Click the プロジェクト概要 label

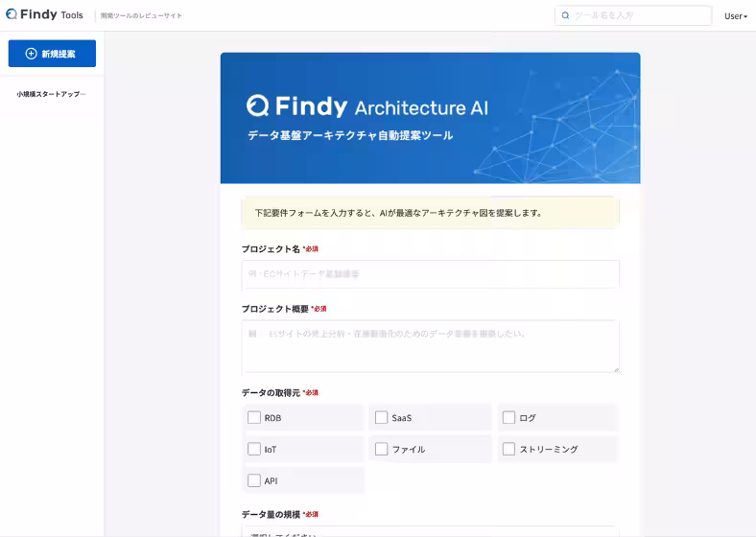pyautogui.click(x=274, y=309)
